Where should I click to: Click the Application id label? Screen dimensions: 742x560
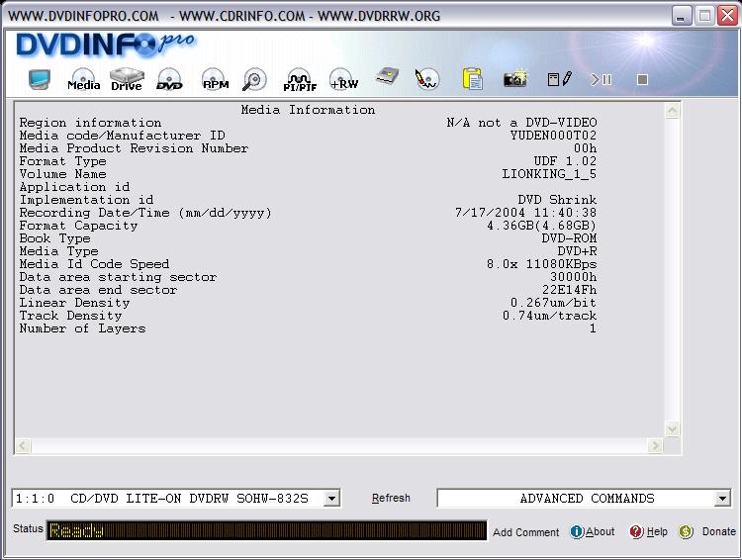click(74, 187)
